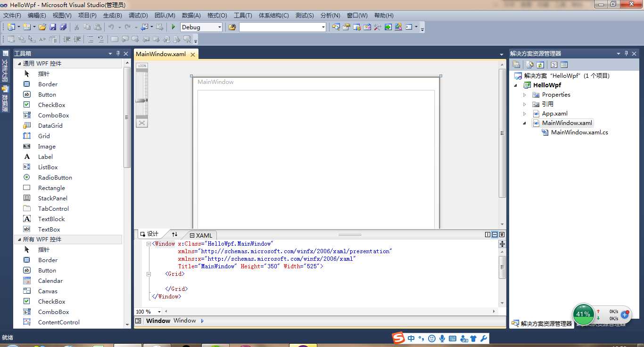
Task: Toggle auto-hide pin on the 解决方案资源管理器 panel
Action: click(x=626, y=53)
